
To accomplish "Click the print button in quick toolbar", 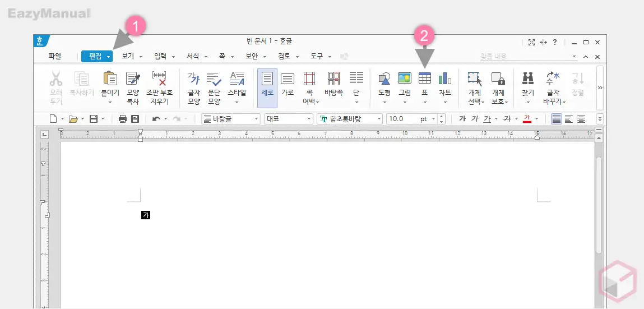I will tap(123, 119).
